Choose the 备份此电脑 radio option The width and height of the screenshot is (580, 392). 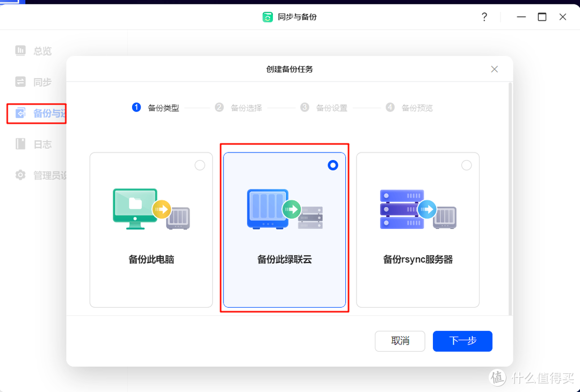click(200, 165)
